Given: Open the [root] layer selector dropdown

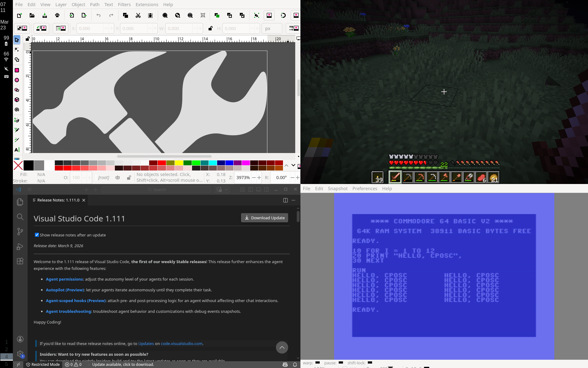Looking at the screenshot, I should [x=104, y=178].
